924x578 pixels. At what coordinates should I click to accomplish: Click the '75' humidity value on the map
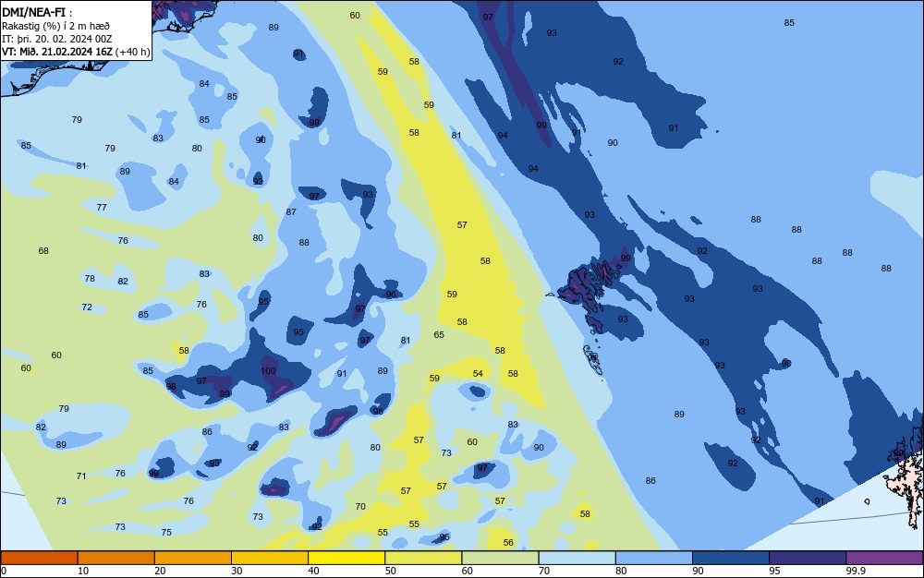[x=166, y=532]
